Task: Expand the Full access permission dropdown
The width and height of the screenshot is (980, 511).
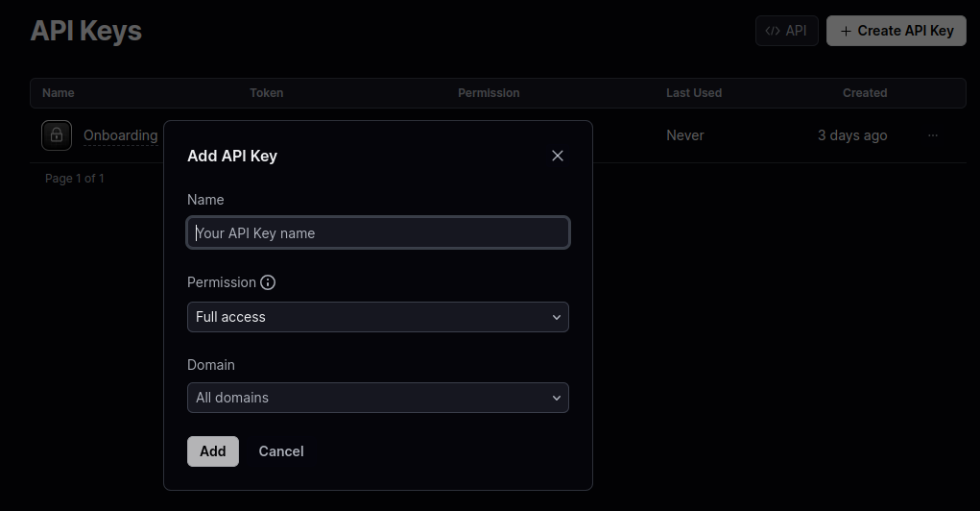Action: coord(378,317)
